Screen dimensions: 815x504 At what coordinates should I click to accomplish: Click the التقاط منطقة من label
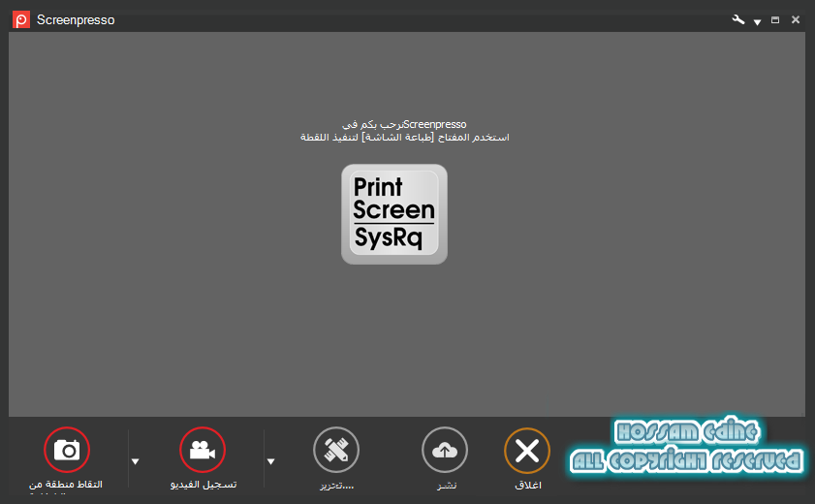click(x=66, y=485)
